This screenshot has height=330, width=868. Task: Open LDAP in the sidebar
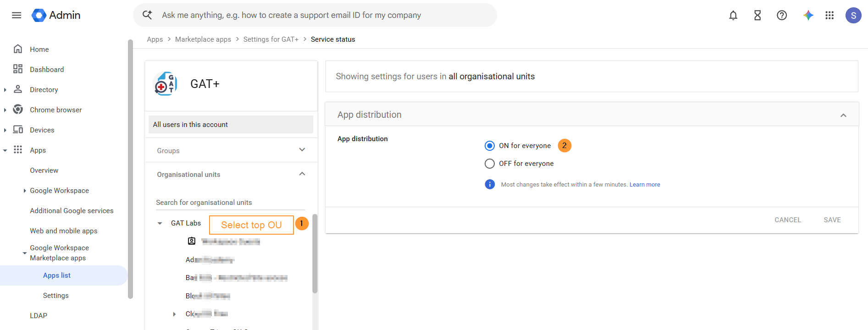point(39,316)
